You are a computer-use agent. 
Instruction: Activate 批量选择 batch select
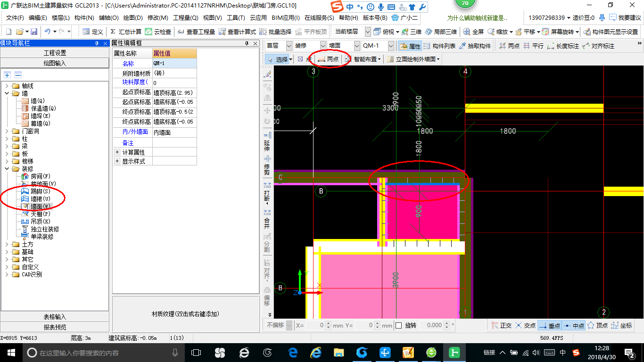pyautogui.click(x=275, y=32)
